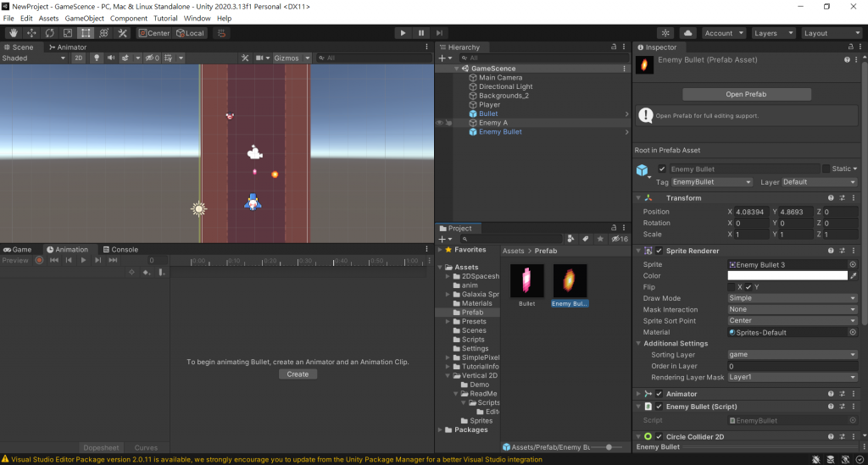Click the Open Prefab button
Screen dimensions: 868x465
(x=746, y=94)
